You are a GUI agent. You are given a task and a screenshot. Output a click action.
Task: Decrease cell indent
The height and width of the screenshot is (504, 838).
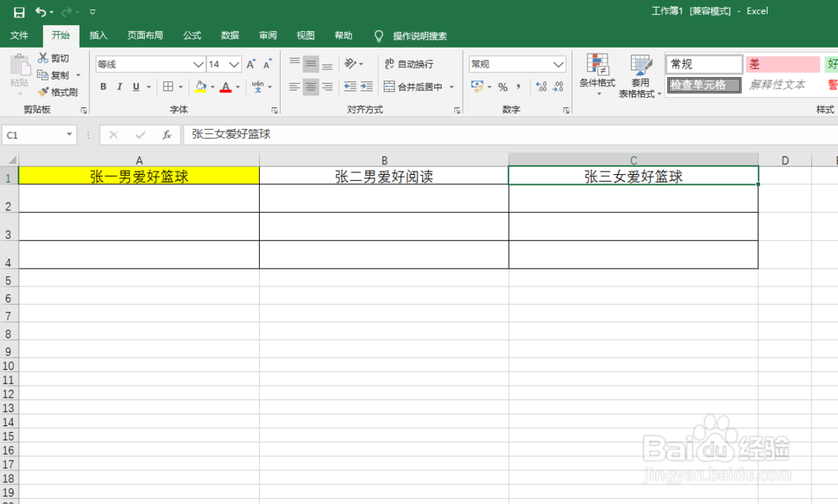(350, 86)
